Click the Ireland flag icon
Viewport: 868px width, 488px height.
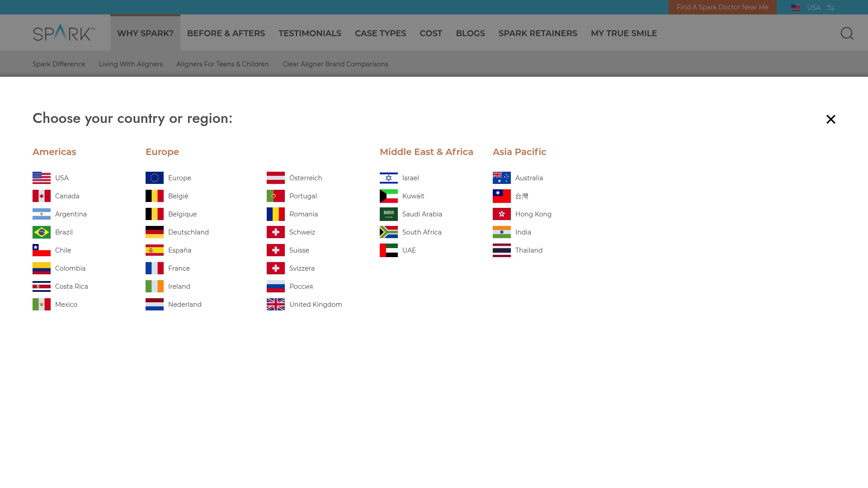(x=155, y=286)
